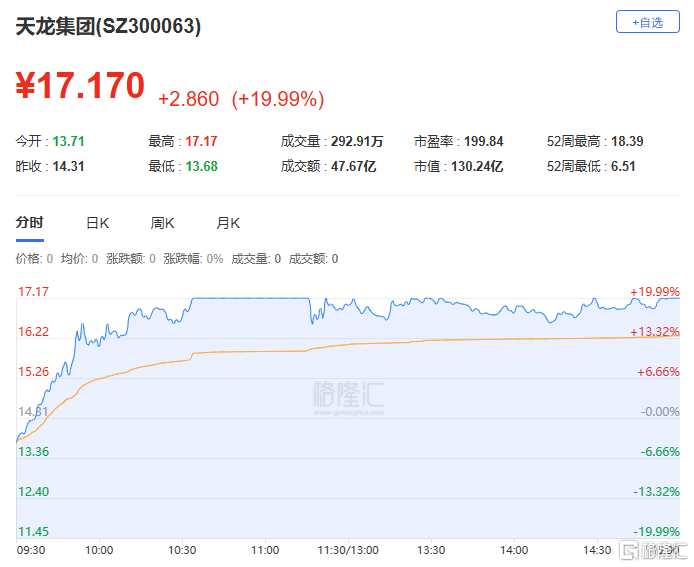This screenshot has height=567, width=694.
Task: Show the 月K monthly chart tab
Action: (228, 223)
